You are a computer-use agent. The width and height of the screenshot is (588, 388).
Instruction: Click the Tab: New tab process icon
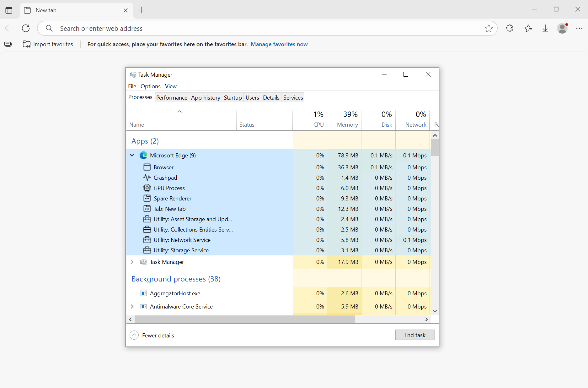[x=147, y=209]
